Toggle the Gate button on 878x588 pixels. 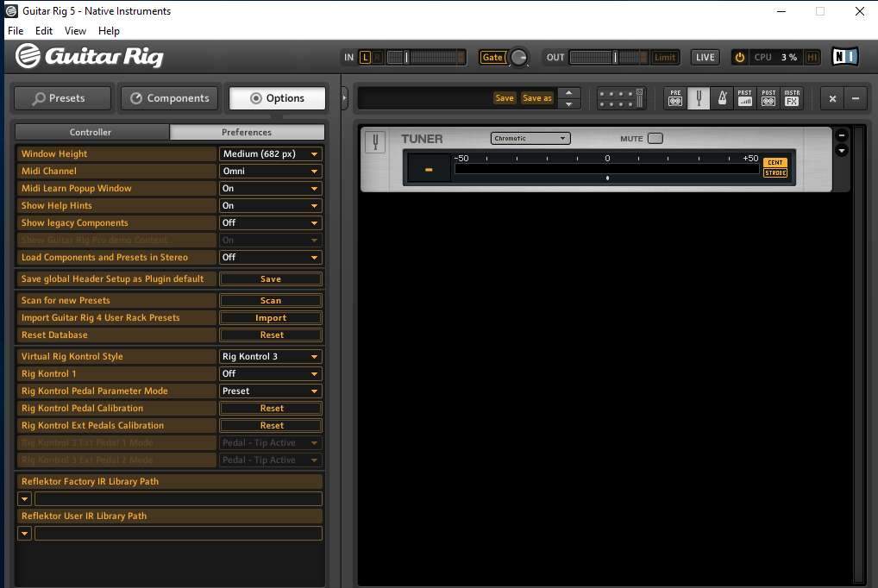pyautogui.click(x=492, y=58)
